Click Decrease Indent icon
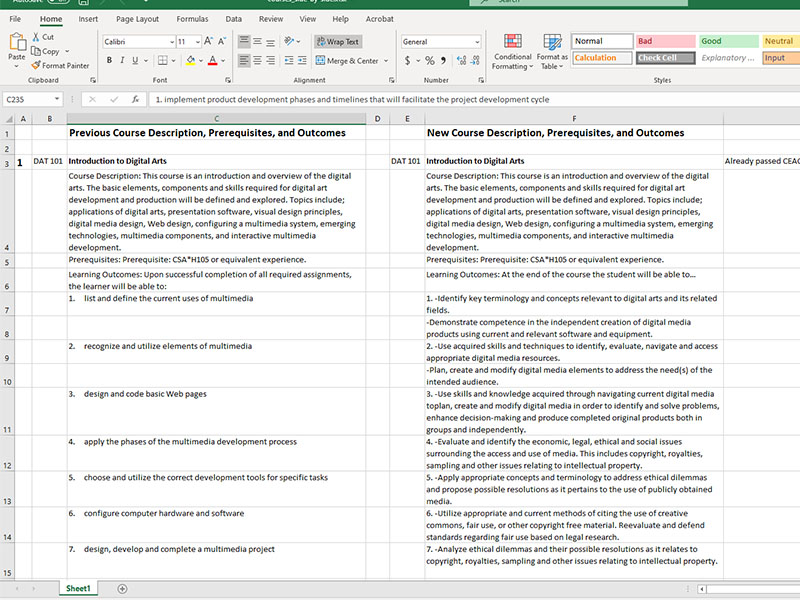Viewport: 800px width, 600px height. click(x=289, y=60)
